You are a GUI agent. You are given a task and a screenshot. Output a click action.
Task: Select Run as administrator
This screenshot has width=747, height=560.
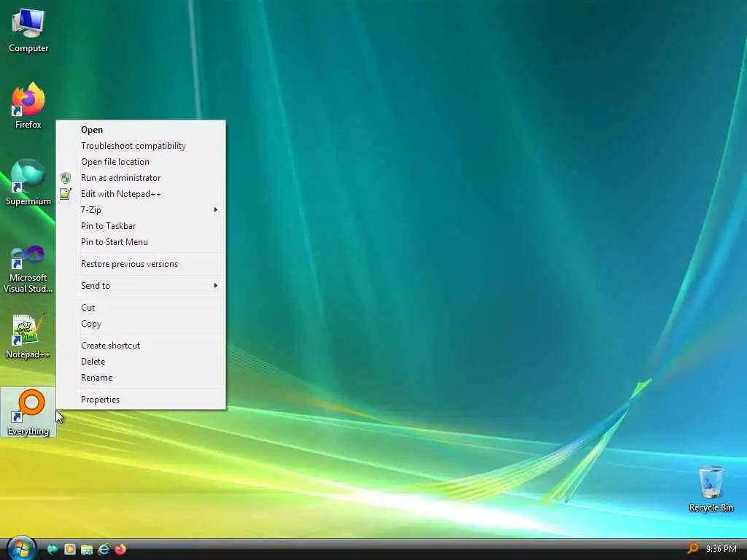tap(141, 178)
